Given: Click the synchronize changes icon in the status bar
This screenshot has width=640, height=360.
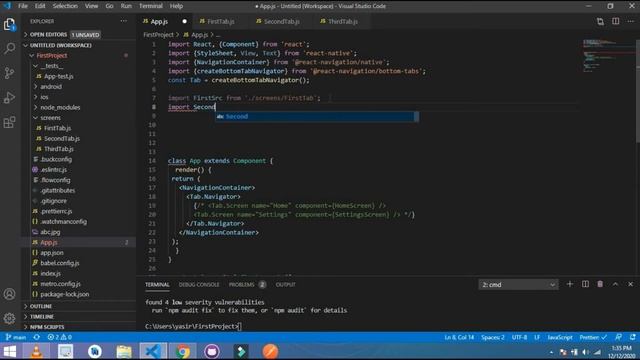Looking at the screenshot, I should coord(37,337).
